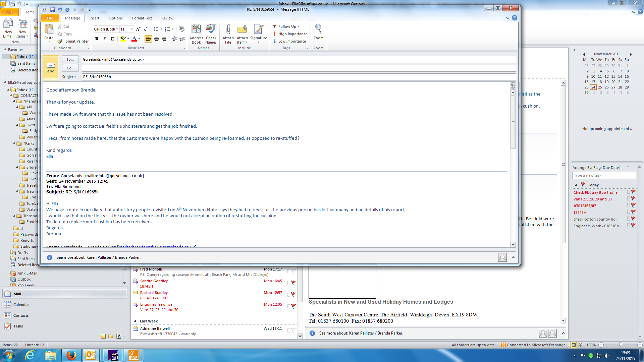Open the font name dropdown
The height and width of the screenshot is (362, 644).
pos(117,29)
